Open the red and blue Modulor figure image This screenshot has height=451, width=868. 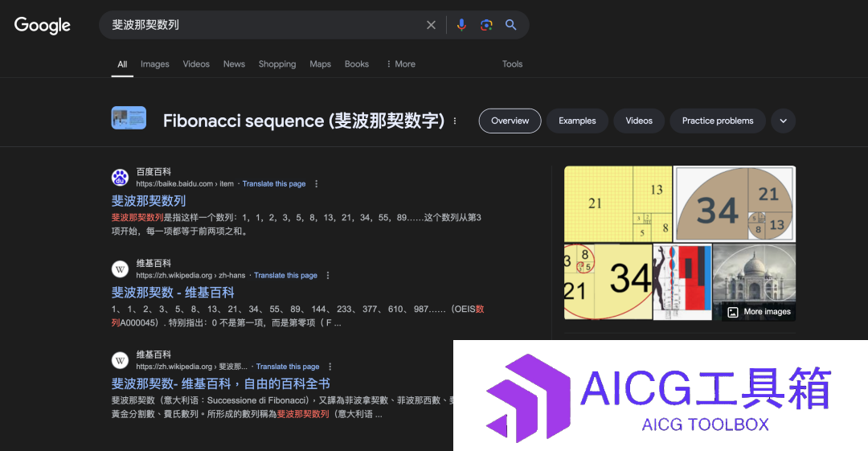pos(682,281)
